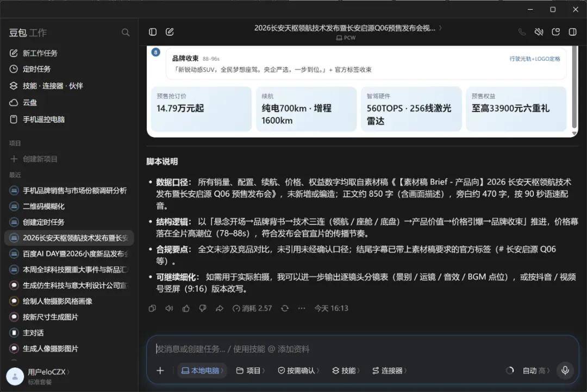
Task: Open 技能 · 连接器 · 伙伴 in sidebar
Action: click(x=69, y=86)
